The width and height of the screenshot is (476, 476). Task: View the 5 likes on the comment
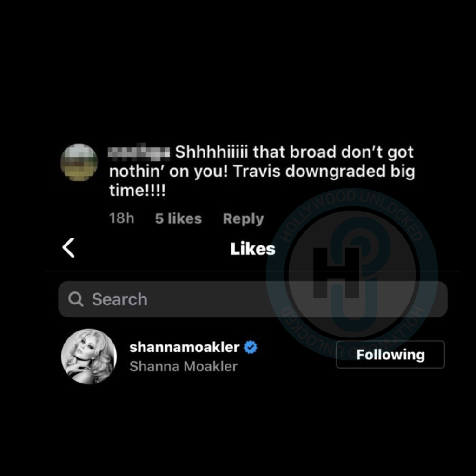click(x=178, y=218)
